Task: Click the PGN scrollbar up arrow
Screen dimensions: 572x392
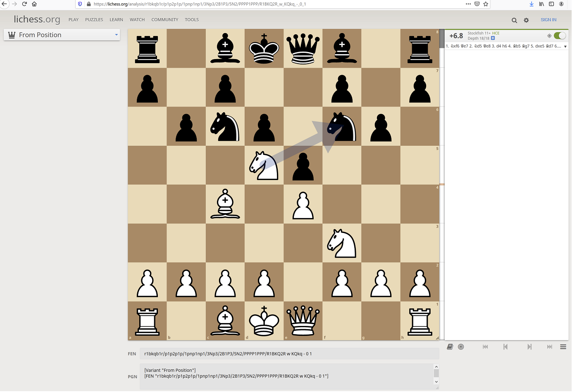Action: (x=436, y=366)
